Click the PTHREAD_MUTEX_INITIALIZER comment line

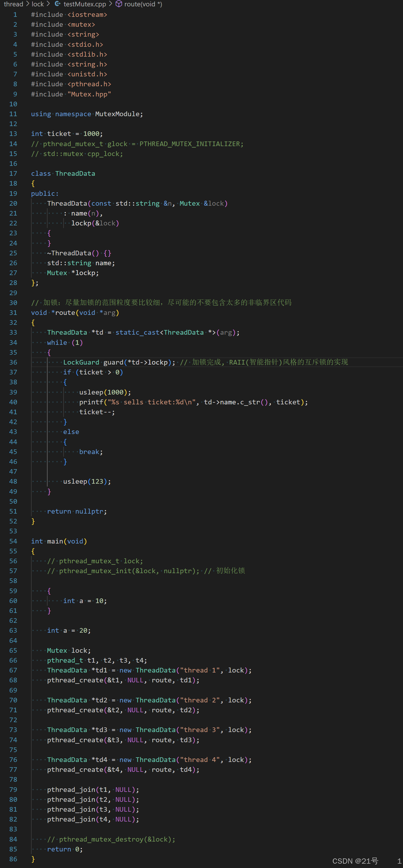(x=137, y=144)
